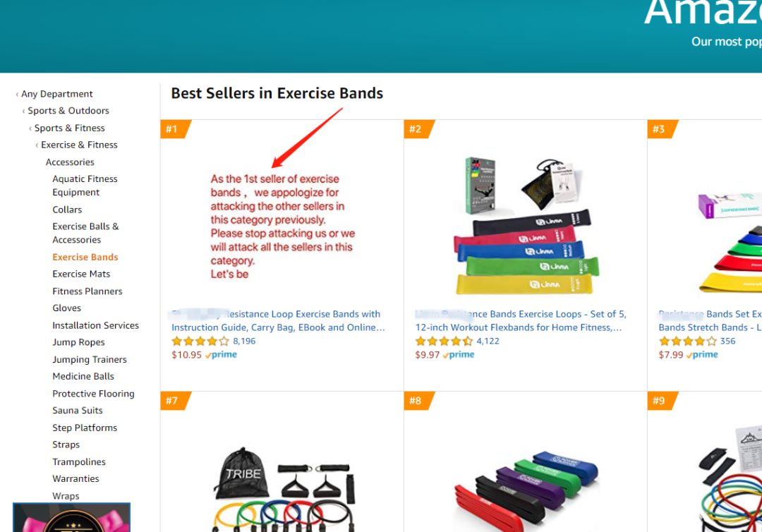Click the #1 best seller rank badge

click(175, 129)
